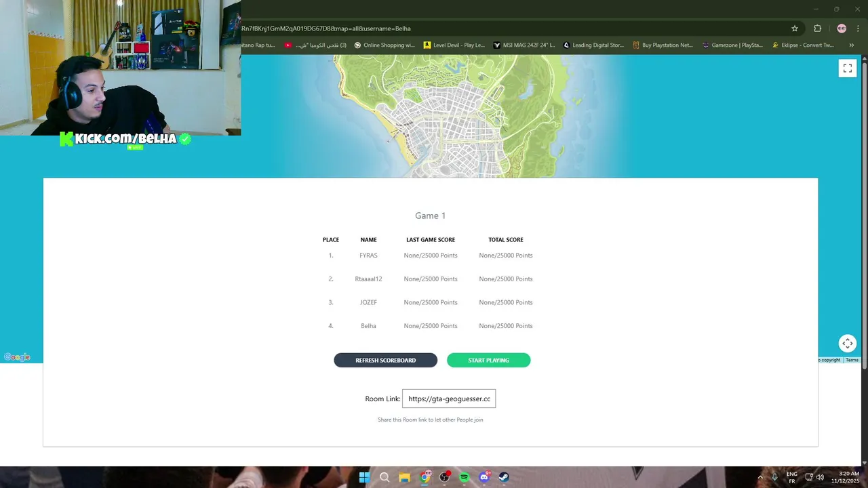Image resolution: width=868 pixels, height=488 pixels.
Task: Open the Windows Start menu
Action: coord(364,477)
